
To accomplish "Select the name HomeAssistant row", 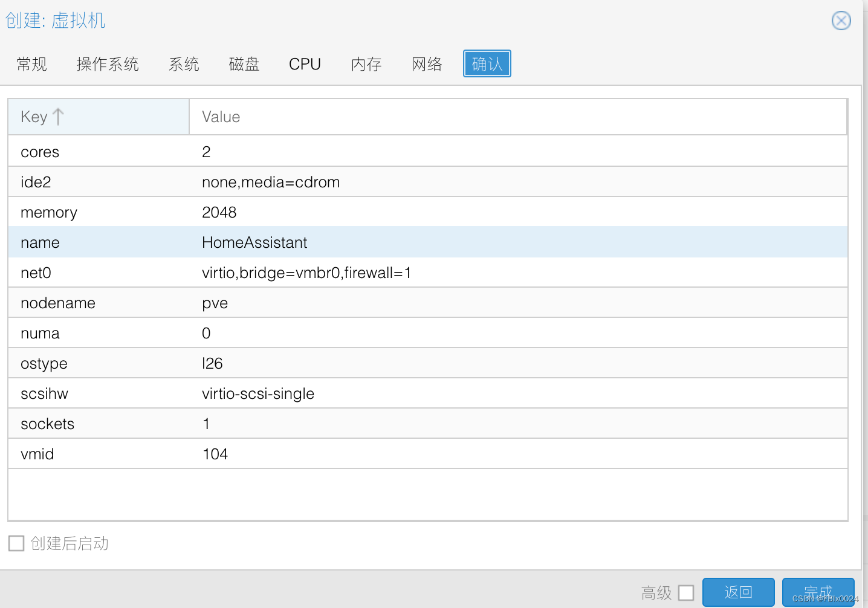I will click(x=427, y=242).
